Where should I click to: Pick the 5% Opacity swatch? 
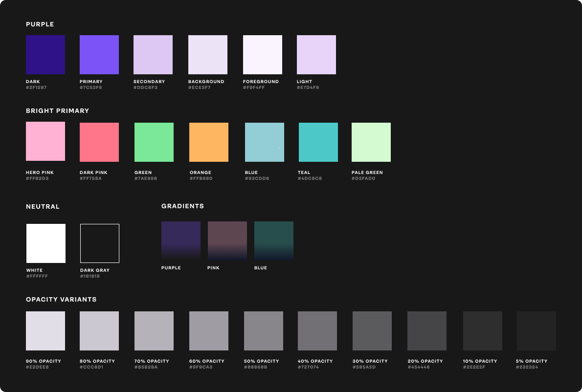coord(537,331)
